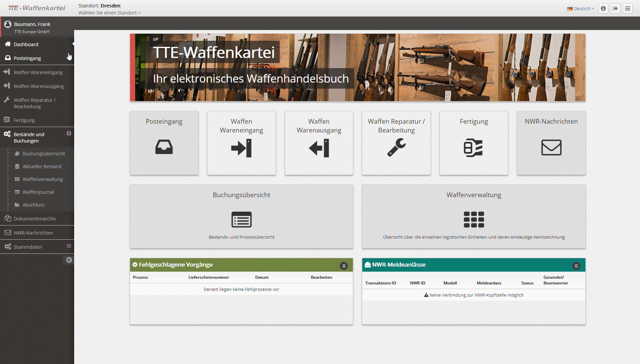Click the Dokumentenarchiv icon in sidebar
This screenshot has height=364, width=640.
(x=7, y=218)
